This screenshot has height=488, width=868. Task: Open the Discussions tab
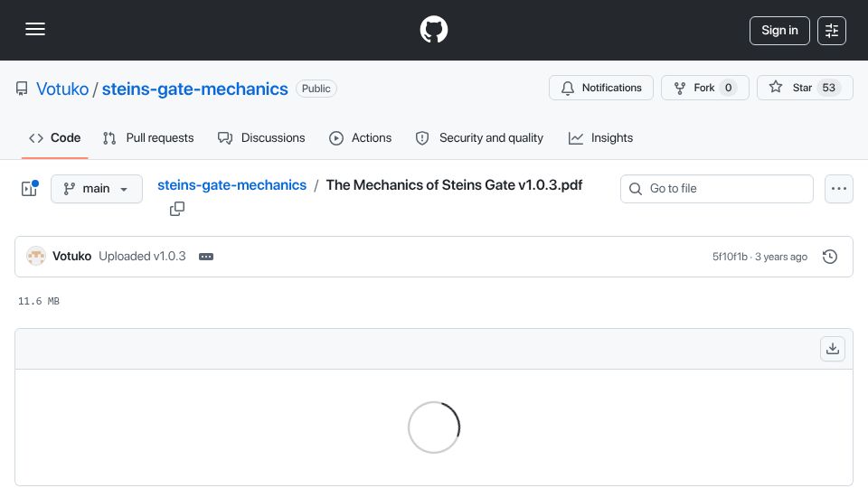pos(261,137)
